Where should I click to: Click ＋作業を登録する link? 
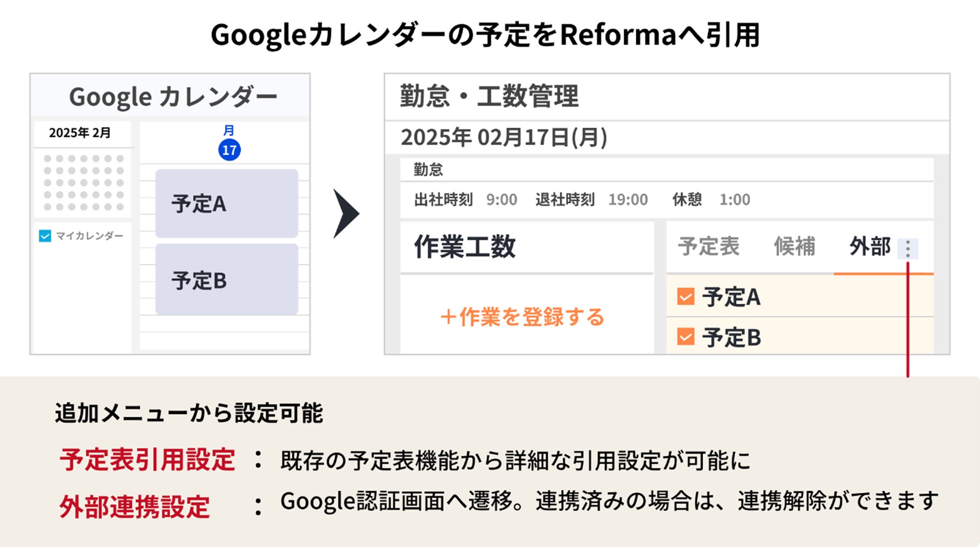(523, 317)
